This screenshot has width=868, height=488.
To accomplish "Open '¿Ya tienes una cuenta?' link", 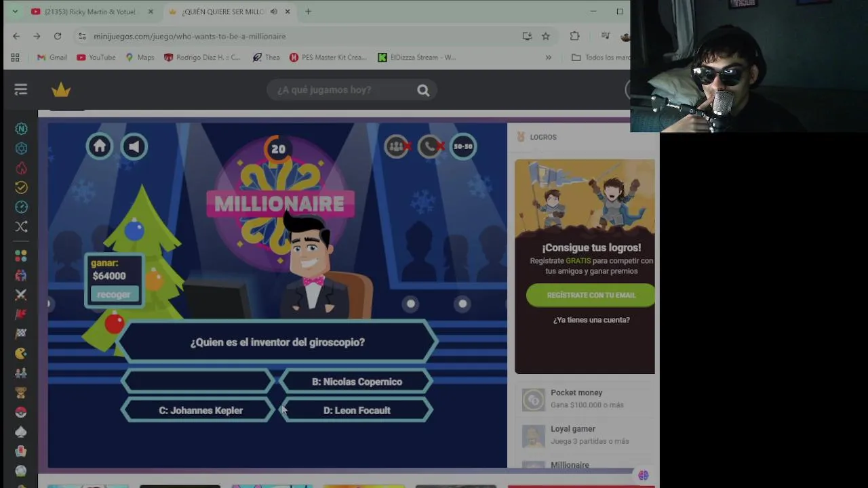I will pyautogui.click(x=591, y=320).
